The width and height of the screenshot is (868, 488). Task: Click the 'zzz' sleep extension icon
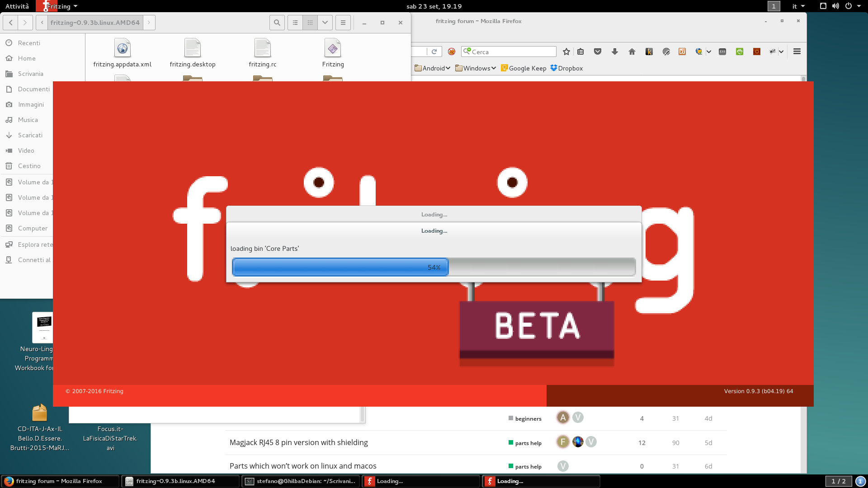[x=722, y=52]
